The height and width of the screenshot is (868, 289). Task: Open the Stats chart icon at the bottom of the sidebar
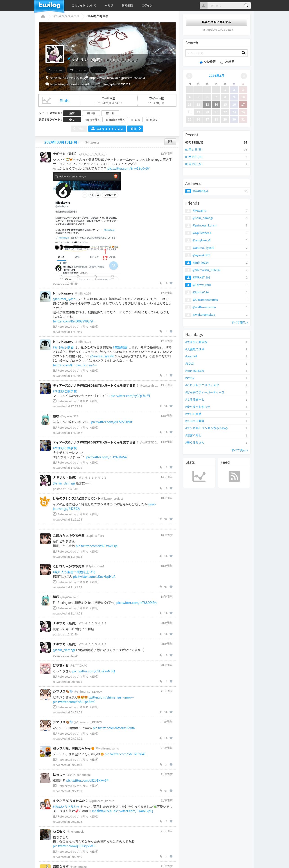tap(199, 476)
